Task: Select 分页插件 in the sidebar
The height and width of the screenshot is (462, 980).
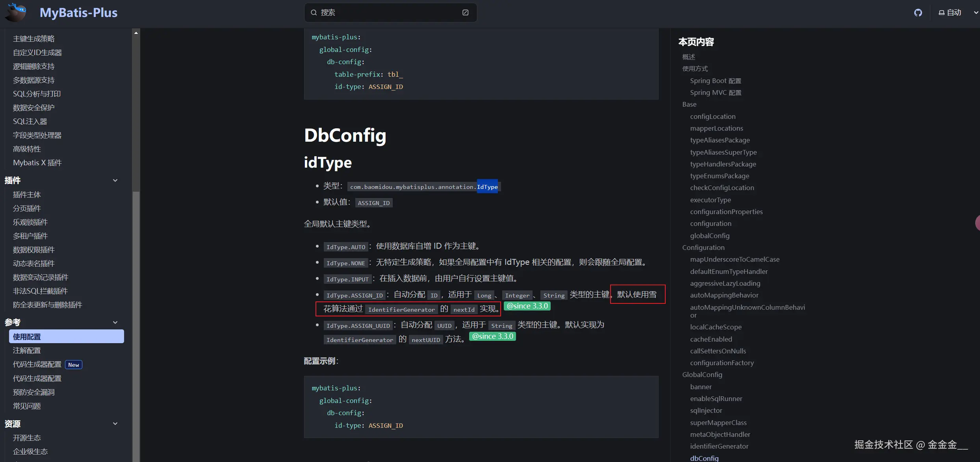Action: pos(27,209)
